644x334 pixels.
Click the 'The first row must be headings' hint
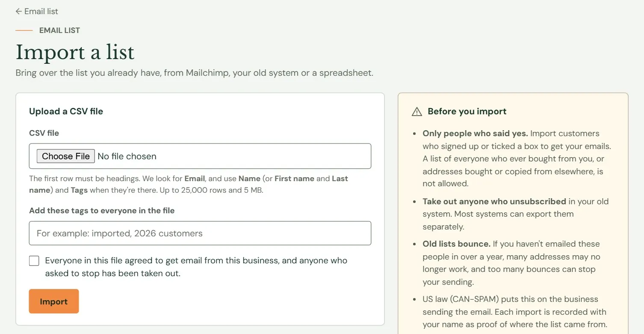(x=189, y=184)
